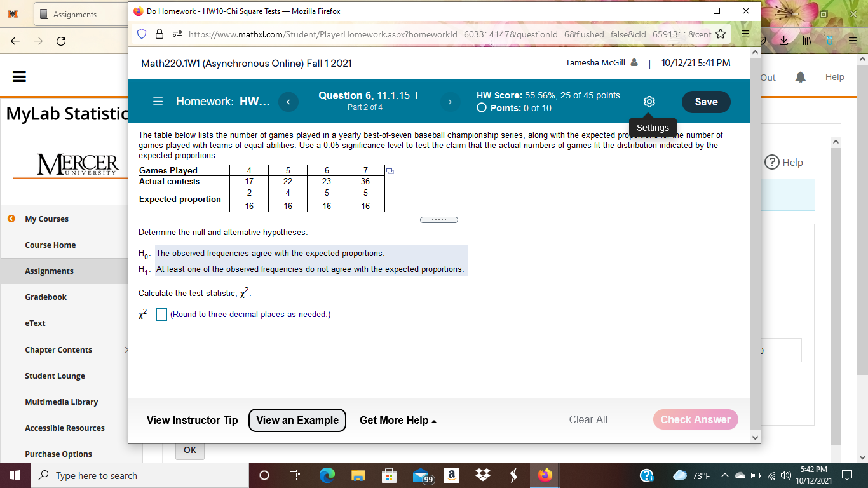Select Assignments in the course sidebar
The image size is (868, 488).
[x=51, y=271]
